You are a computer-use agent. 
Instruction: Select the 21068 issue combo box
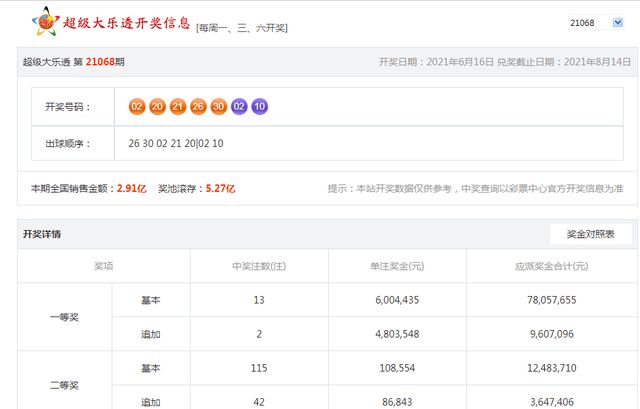596,23
